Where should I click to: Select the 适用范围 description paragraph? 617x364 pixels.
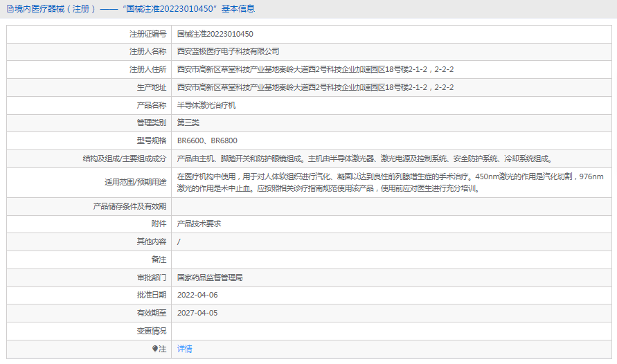tap(391, 183)
